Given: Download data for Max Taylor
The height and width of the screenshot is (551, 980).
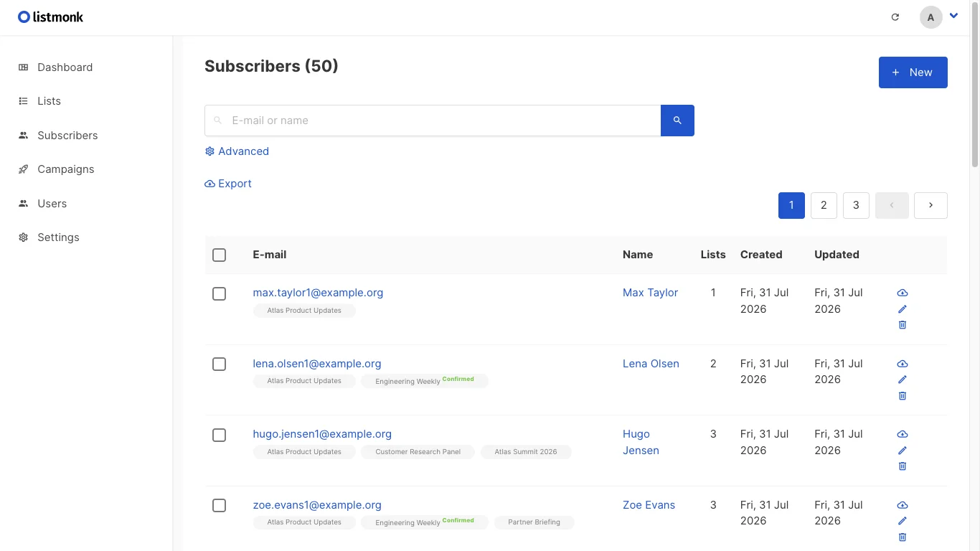Looking at the screenshot, I should click(903, 293).
